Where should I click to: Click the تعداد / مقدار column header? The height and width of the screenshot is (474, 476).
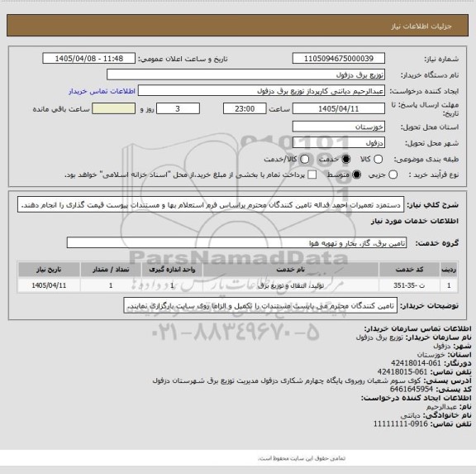coord(111,270)
